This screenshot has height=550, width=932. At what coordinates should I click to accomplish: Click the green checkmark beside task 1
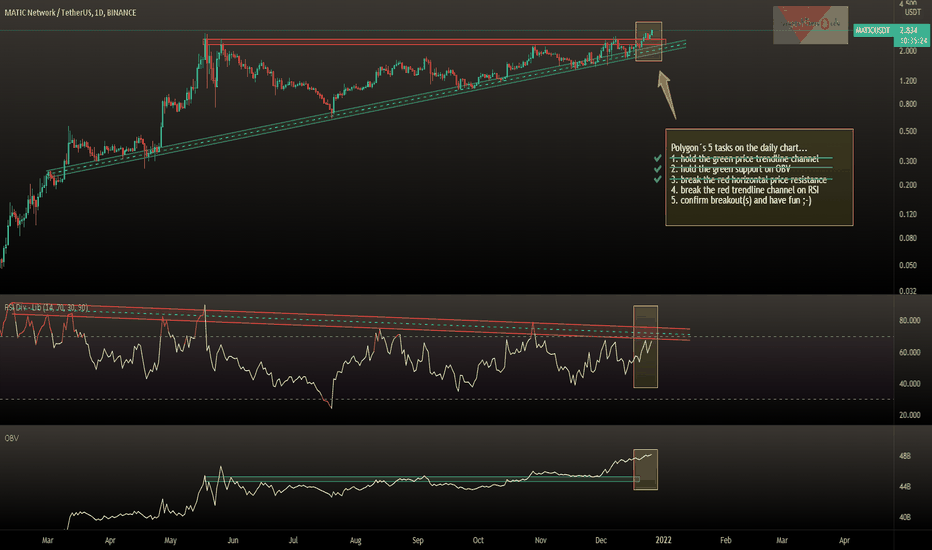[x=657, y=159]
